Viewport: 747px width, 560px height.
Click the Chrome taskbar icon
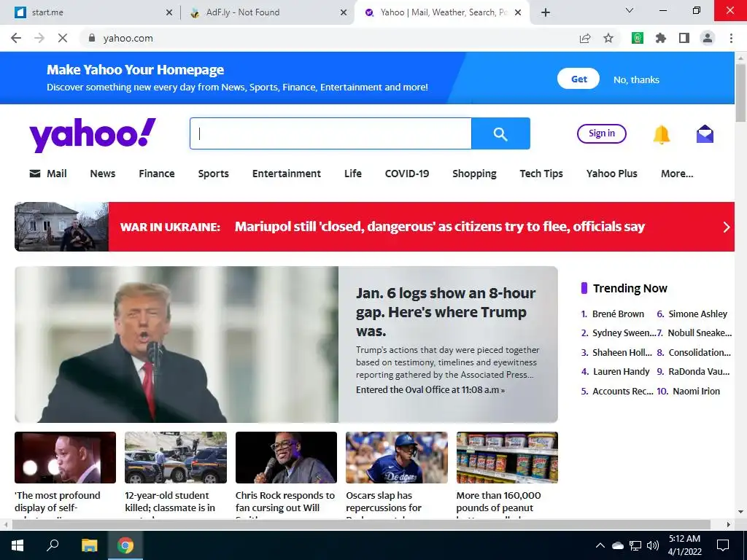tap(125, 545)
